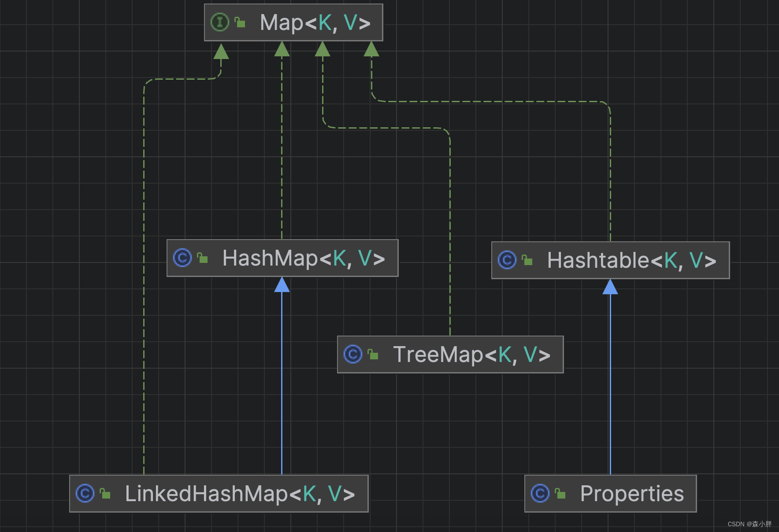779x532 pixels.
Task: Click the public lock icon beside Properties
Action: (560, 493)
